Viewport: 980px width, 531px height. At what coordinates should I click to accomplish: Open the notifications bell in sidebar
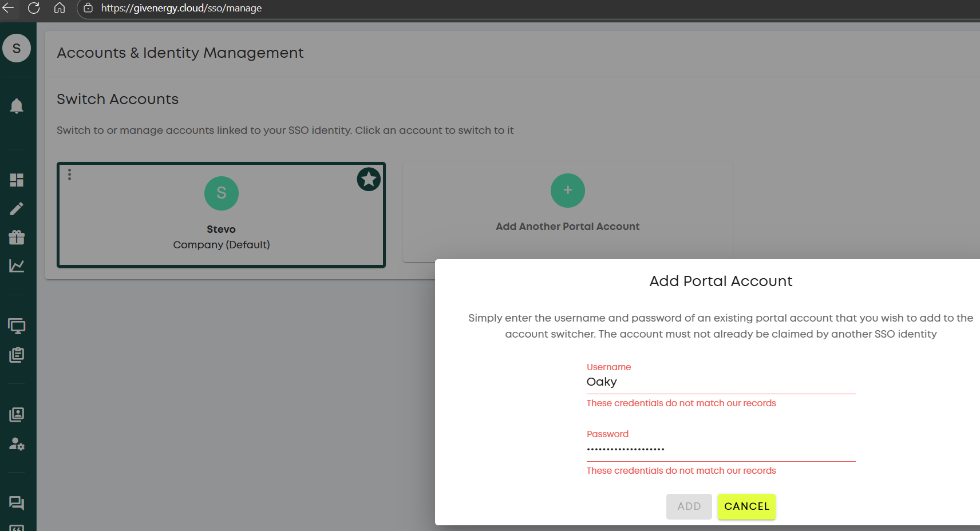pyautogui.click(x=17, y=106)
